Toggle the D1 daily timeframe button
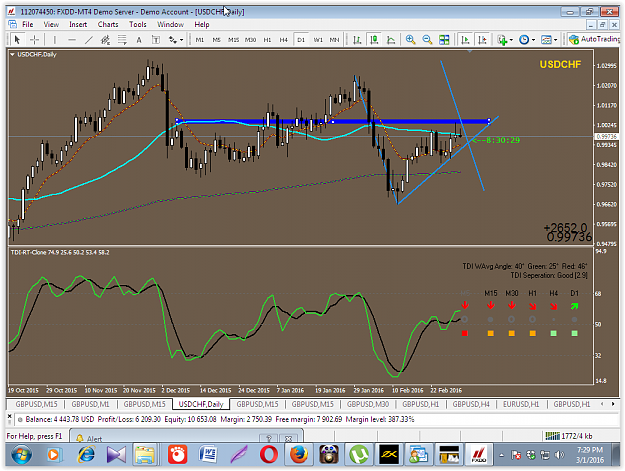The image size is (625, 471). point(301,40)
